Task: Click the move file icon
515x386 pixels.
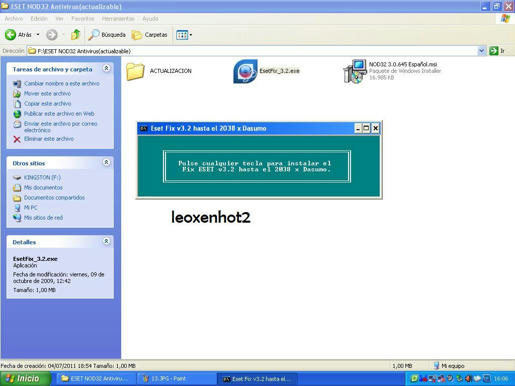Action: [17, 94]
